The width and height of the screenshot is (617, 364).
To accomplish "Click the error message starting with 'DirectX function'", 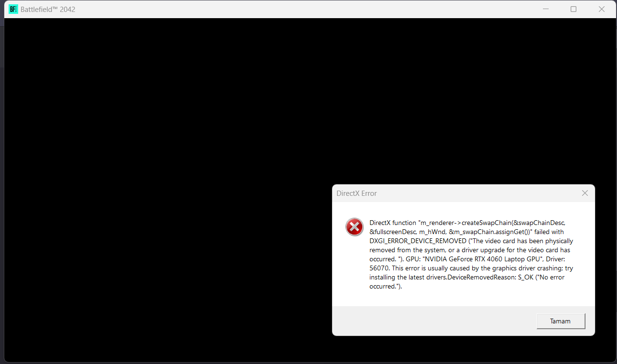I will [x=471, y=255].
